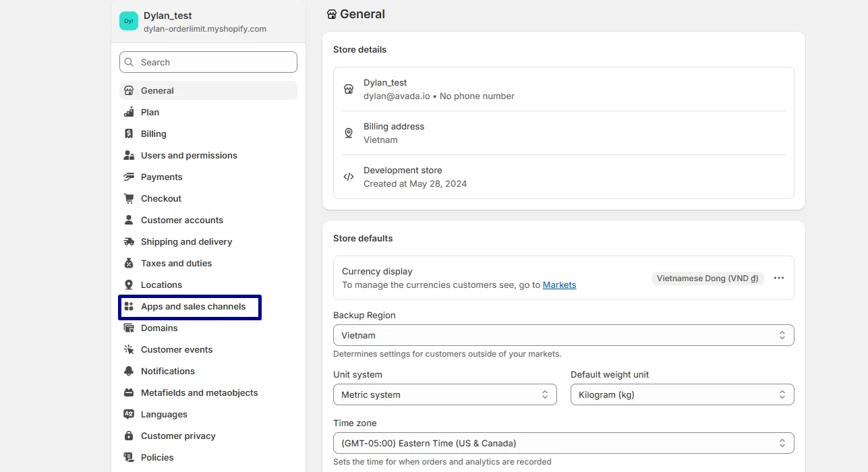Click the Notifications bell icon
Screen dimensions: 868x472
(x=129, y=371)
